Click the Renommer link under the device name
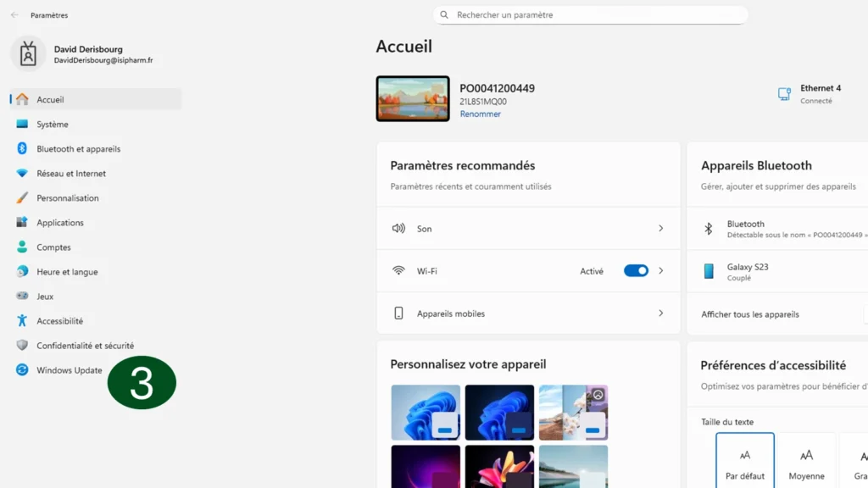The width and height of the screenshot is (868, 488). tap(480, 114)
